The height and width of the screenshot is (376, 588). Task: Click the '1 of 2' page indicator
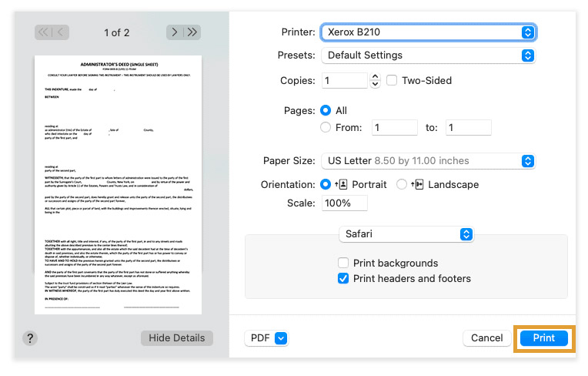pyautogui.click(x=117, y=32)
